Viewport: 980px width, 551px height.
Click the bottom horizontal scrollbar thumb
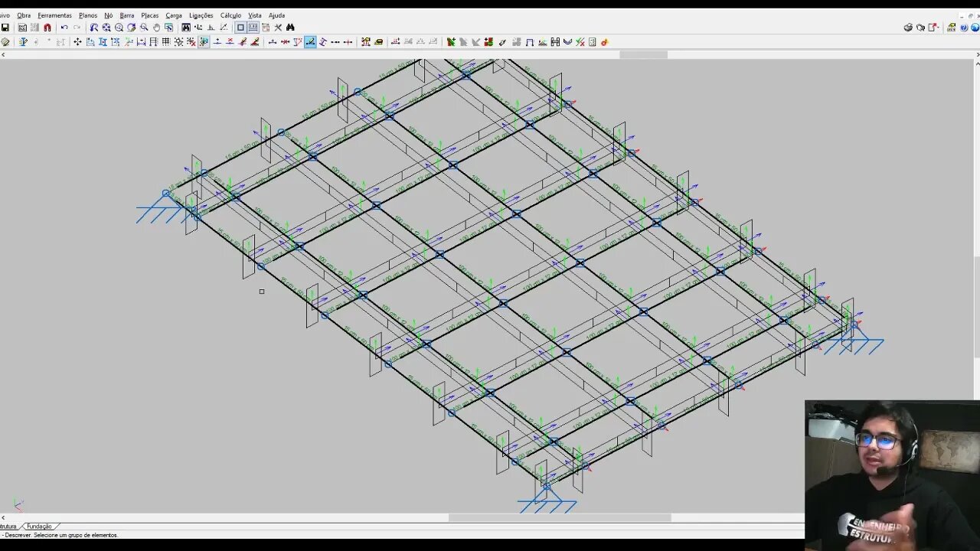(x=560, y=518)
